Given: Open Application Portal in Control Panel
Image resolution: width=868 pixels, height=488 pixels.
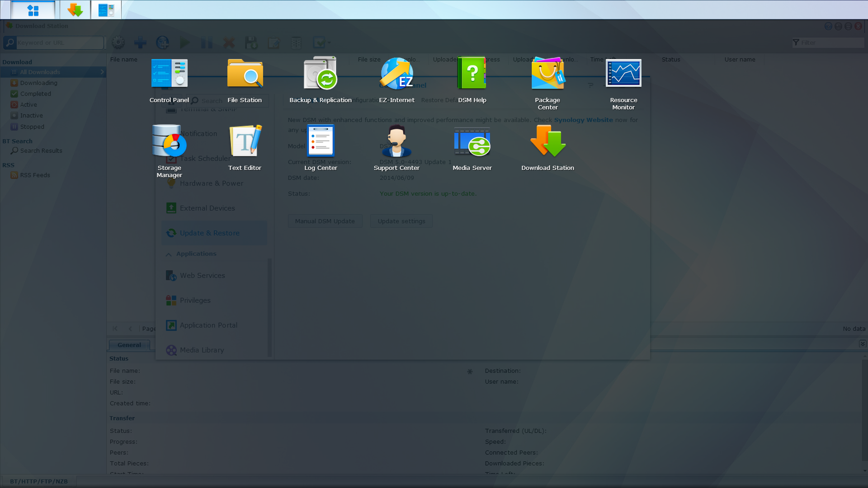Looking at the screenshot, I should point(214,325).
